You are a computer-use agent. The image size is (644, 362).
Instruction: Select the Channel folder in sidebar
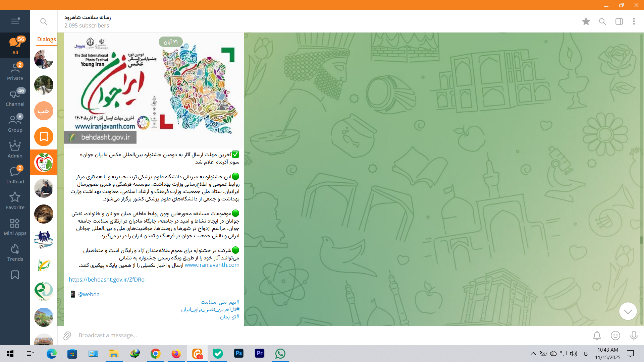15,98
